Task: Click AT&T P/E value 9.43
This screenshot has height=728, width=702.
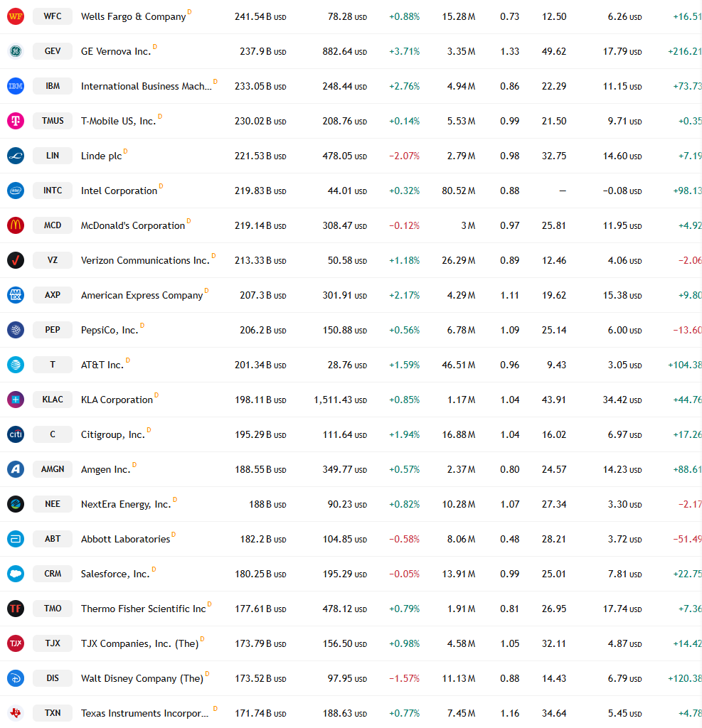Action: [557, 365]
